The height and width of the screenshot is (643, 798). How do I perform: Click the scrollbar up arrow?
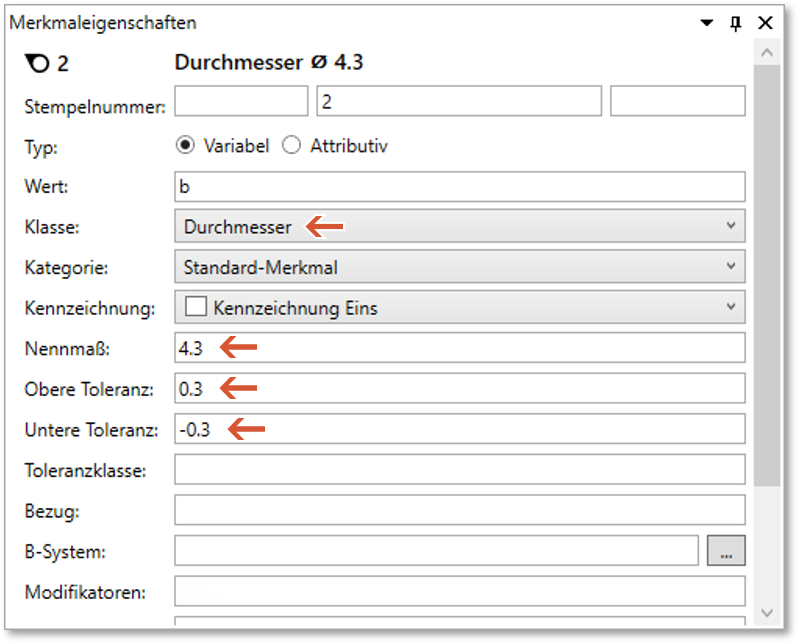tap(766, 52)
